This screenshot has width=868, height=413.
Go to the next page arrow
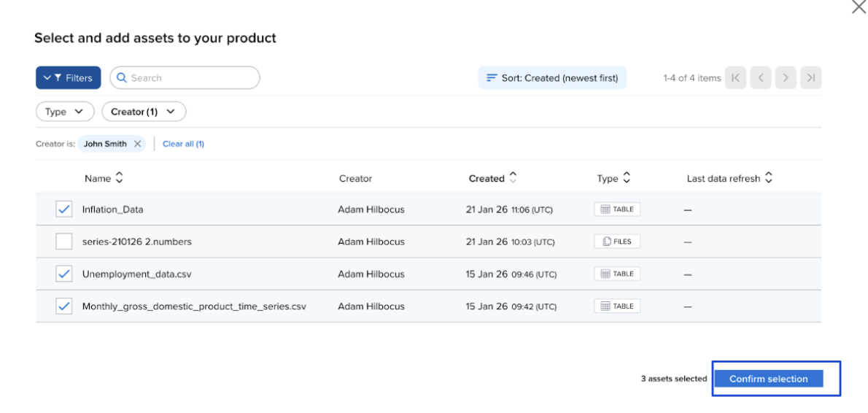pos(786,78)
